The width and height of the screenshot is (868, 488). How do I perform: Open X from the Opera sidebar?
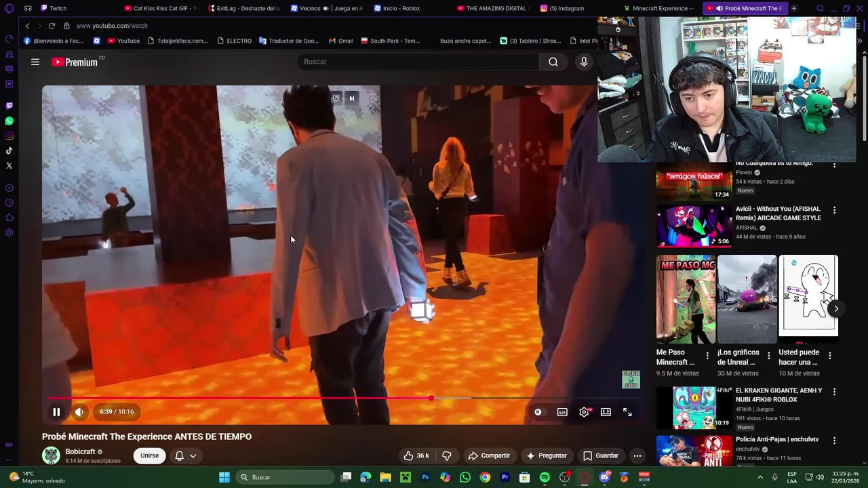coord(9,165)
